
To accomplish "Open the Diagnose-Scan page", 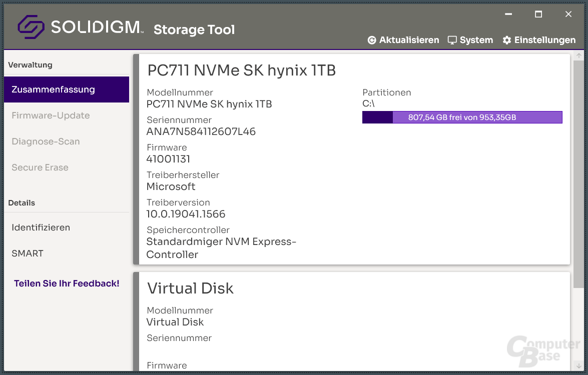I will [x=46, y=141].
